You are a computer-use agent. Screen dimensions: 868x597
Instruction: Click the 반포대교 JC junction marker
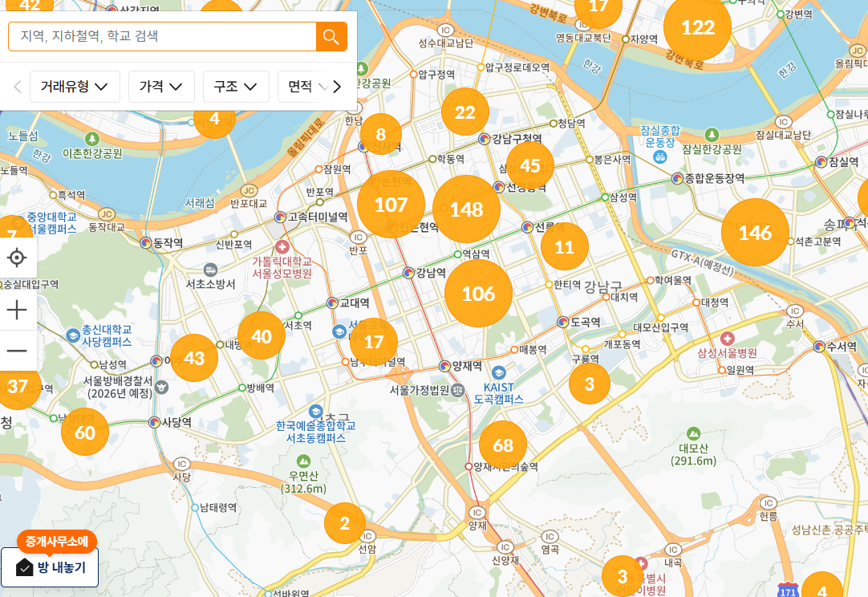click(x=249, y=191)
